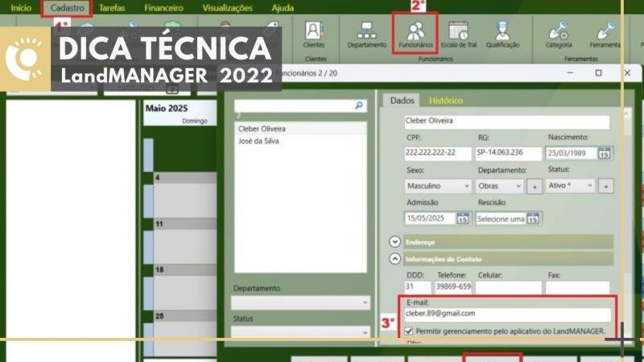Click the Maio 2025 calendar header
The image size is (644, 362).
167,109
